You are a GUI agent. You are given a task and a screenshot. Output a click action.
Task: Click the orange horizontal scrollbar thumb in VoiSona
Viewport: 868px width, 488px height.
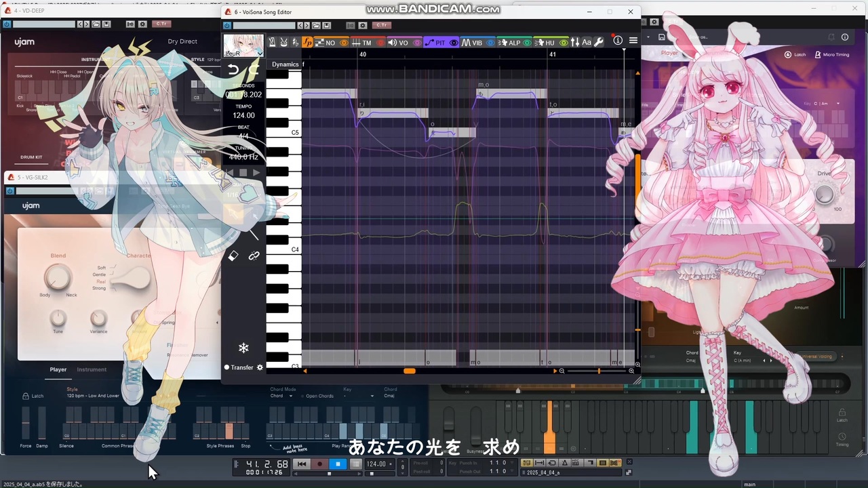tap(409, 371)
